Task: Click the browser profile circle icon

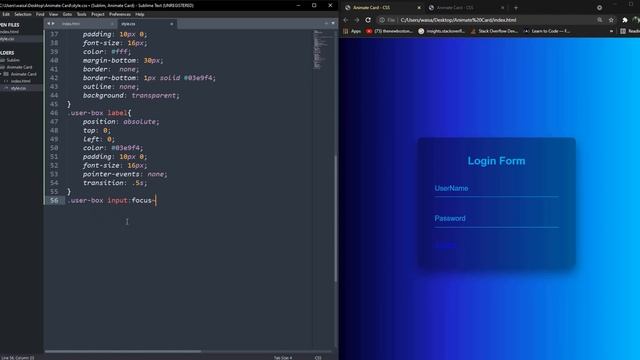Action: 636,20
